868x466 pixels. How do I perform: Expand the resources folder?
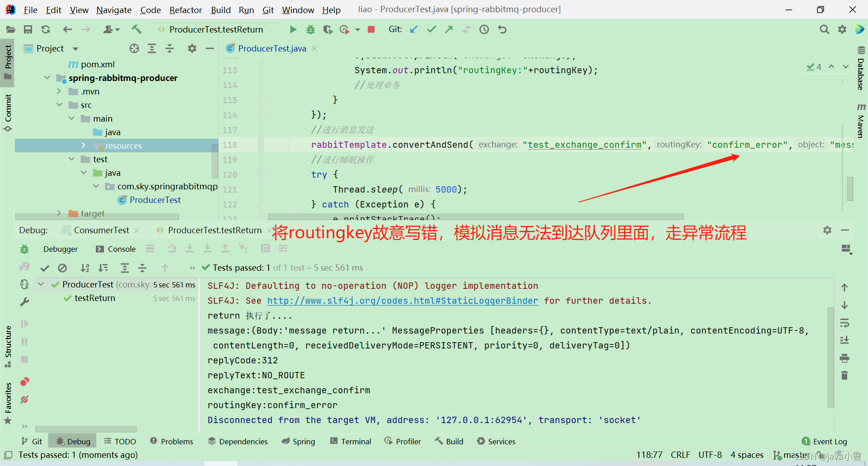pos(83,146)
